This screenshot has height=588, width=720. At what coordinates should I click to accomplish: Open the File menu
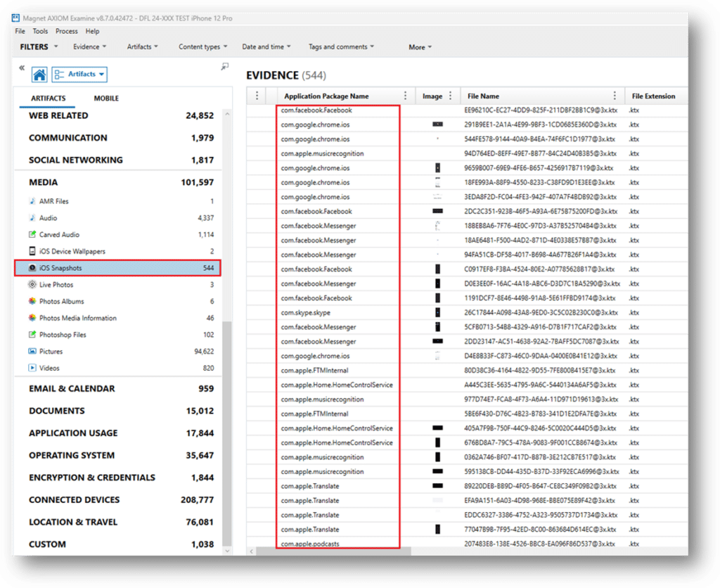tap(20, 31)
